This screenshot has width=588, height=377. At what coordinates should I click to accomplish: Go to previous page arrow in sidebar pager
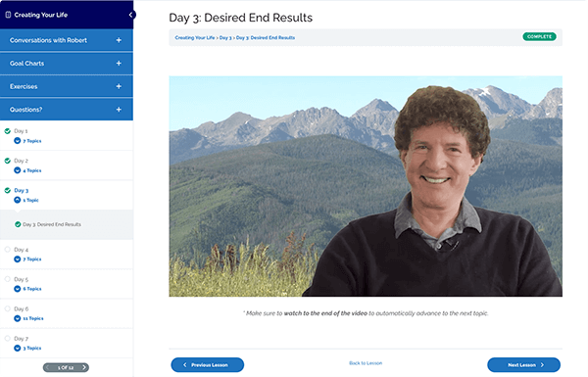pos(48,367)
